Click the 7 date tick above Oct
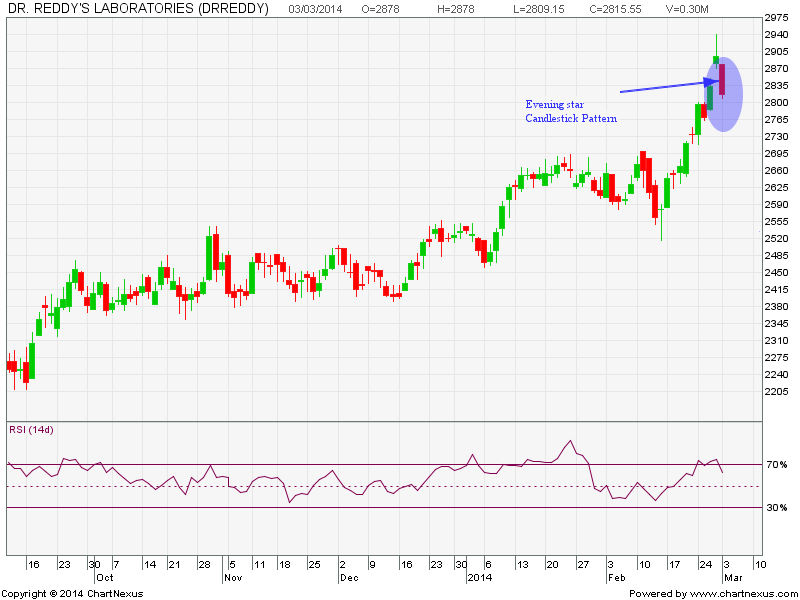 pos(116,565)
